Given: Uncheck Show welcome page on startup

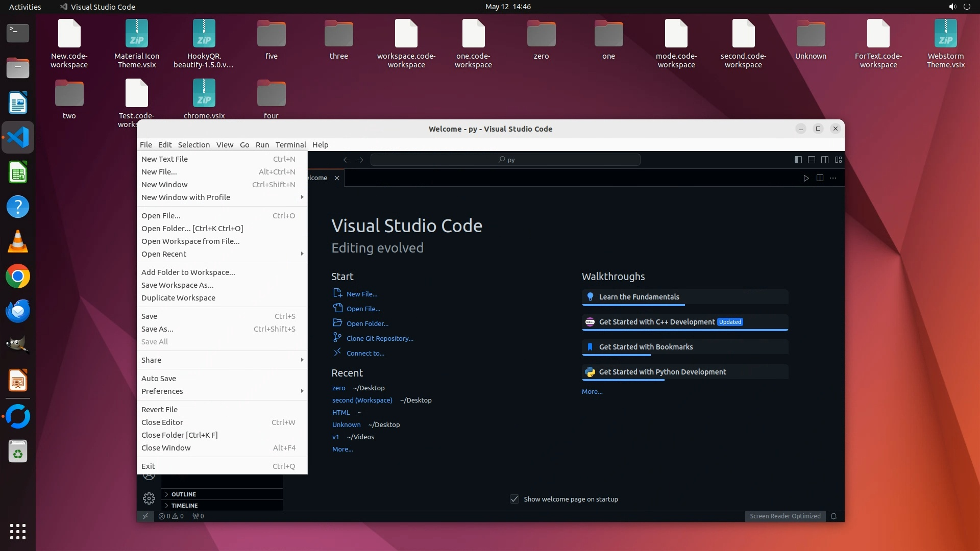Looking at the screenshot, I should click(514, 499).
